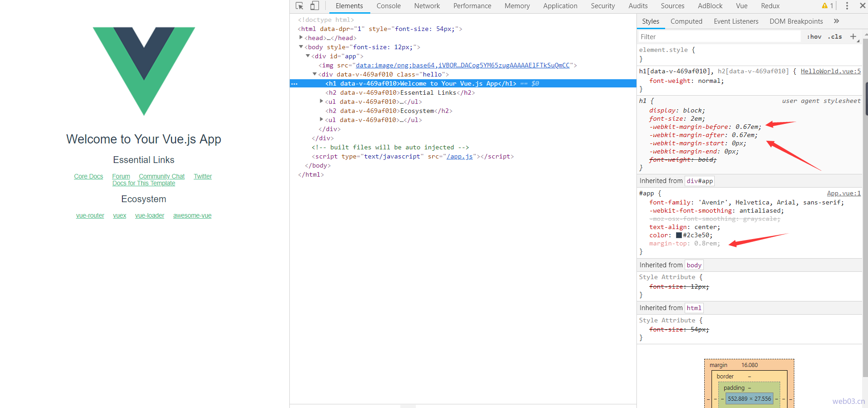Click the inherited from html badge

(x=694, y=308)
